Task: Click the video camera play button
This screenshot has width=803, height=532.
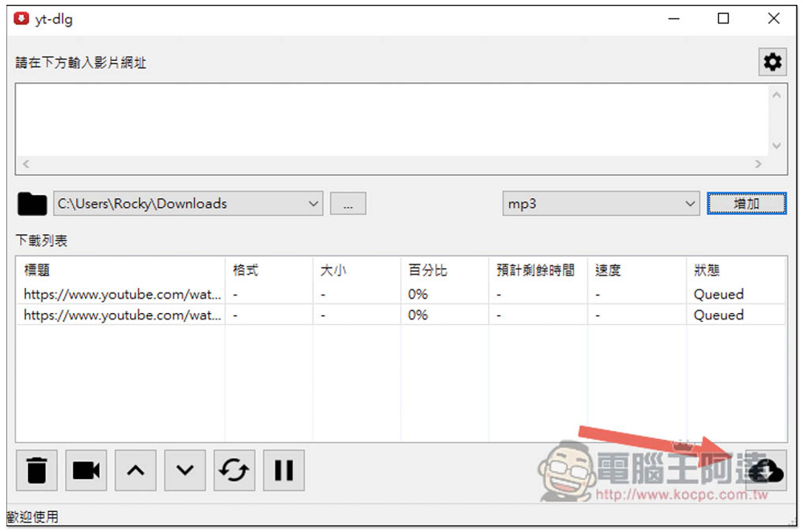Action: (86, 470)
